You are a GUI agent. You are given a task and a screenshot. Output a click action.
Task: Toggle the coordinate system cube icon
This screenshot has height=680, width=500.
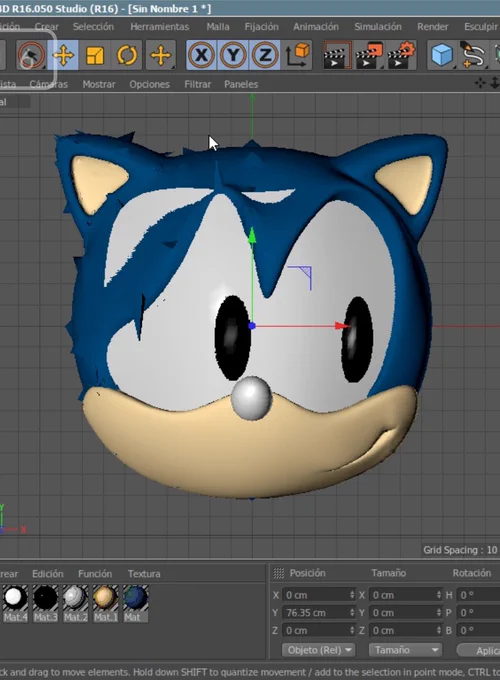(297, 55)
